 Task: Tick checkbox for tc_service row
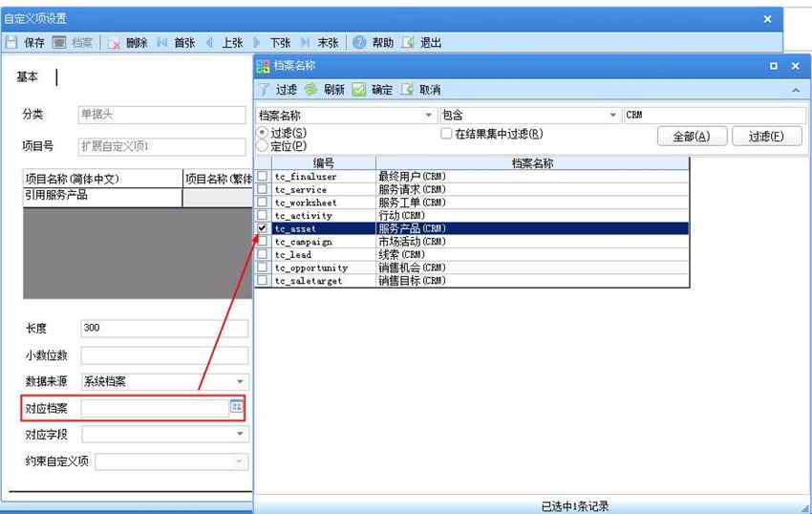pos(263,189)
